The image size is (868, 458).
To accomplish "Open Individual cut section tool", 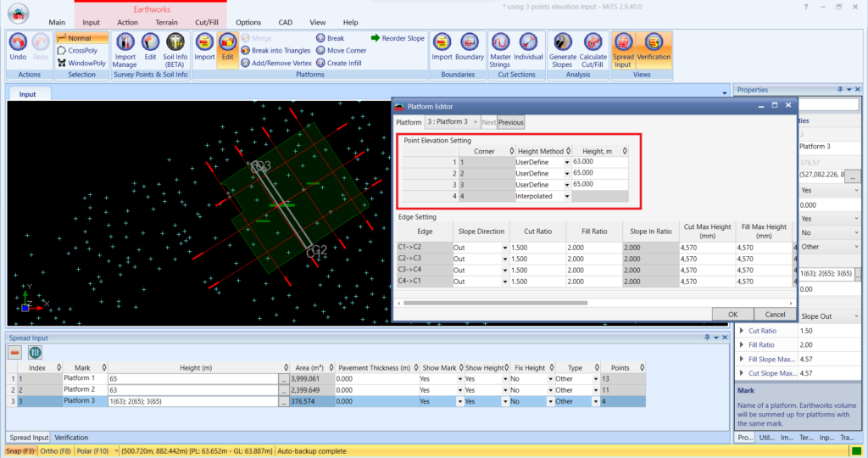I will 528,47.
